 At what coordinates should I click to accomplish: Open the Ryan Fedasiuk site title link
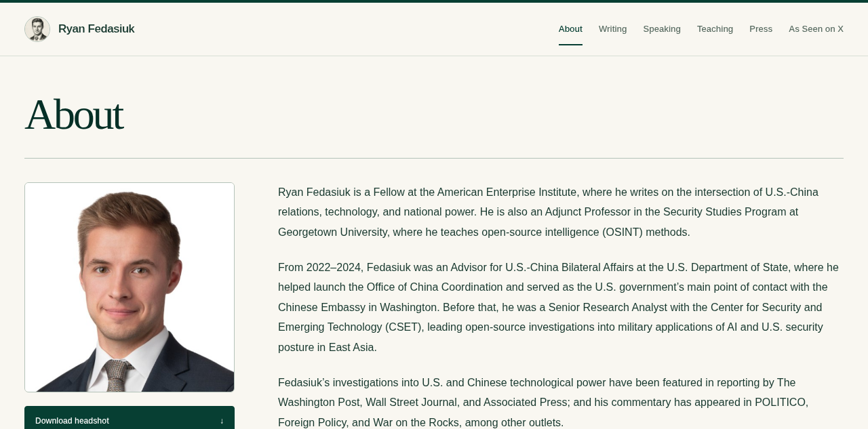pos(96,29)
